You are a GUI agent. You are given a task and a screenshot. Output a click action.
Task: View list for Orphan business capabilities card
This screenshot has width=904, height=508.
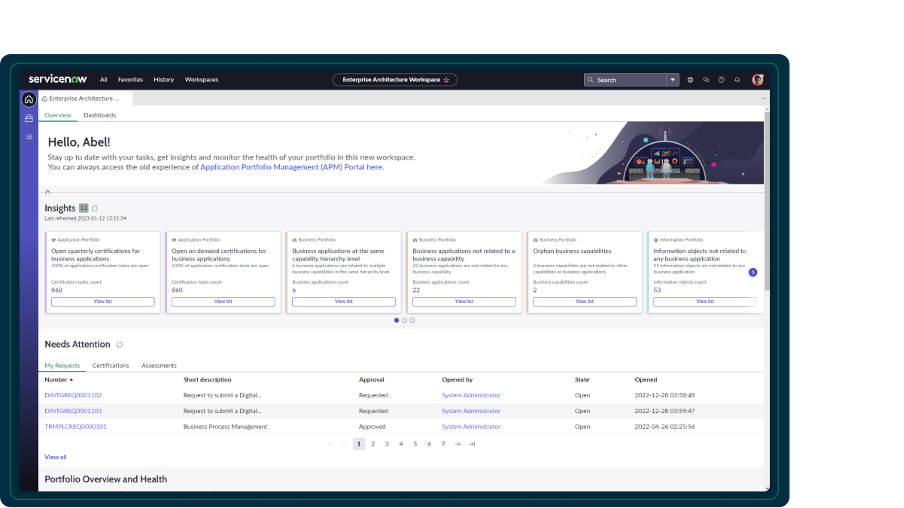click(585, 302)
